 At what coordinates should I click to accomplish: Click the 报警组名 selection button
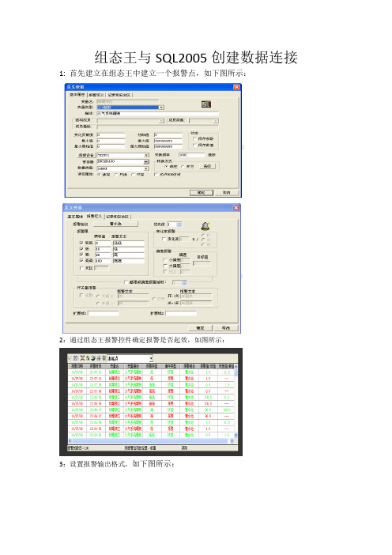pos(115,224)
